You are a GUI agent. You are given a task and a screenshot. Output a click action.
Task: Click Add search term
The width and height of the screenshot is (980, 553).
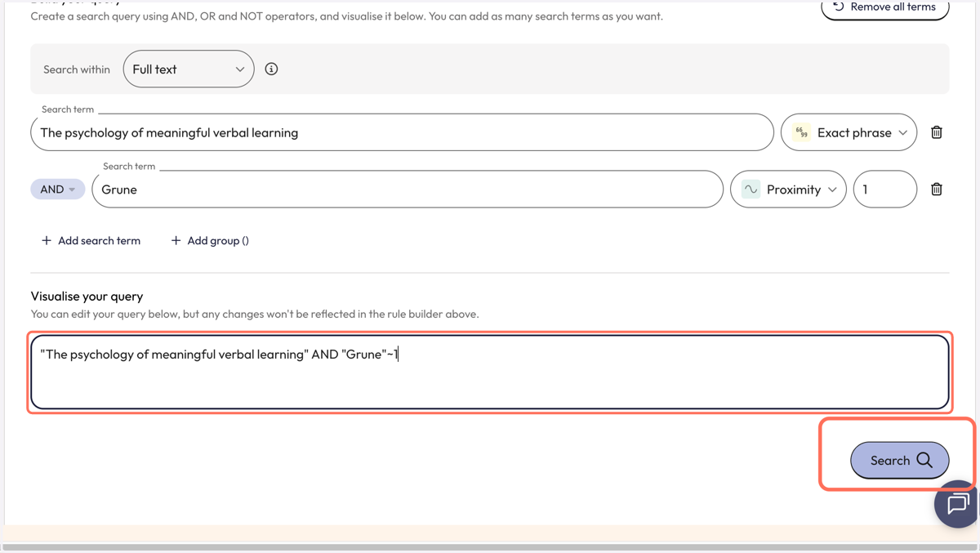point(91,240)
